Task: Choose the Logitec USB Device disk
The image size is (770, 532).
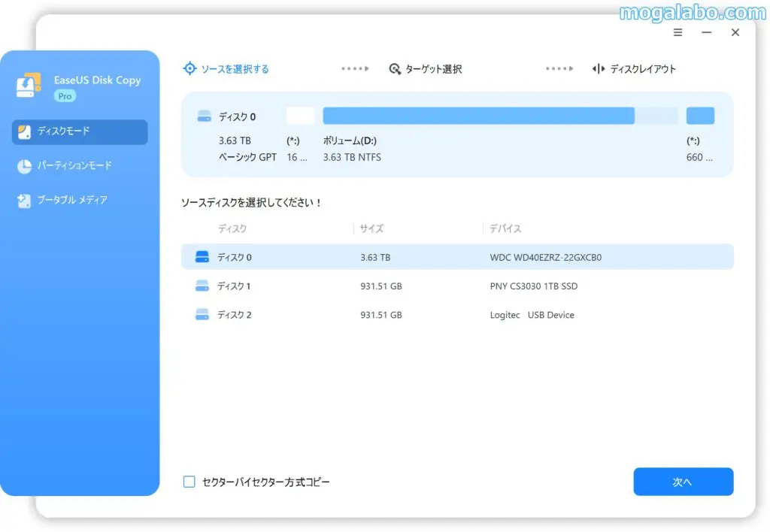Action: [x=457, y=315]
